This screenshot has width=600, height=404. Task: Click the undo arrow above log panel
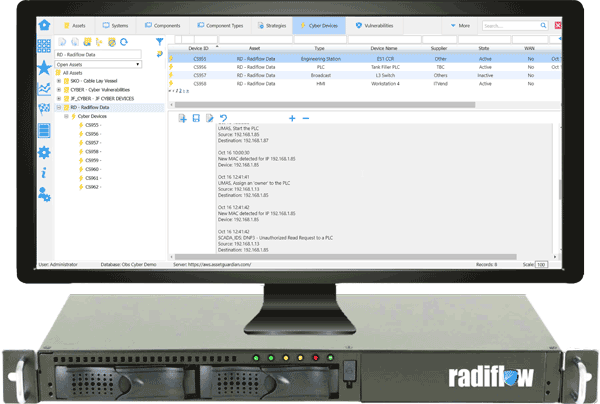[223, 118]
